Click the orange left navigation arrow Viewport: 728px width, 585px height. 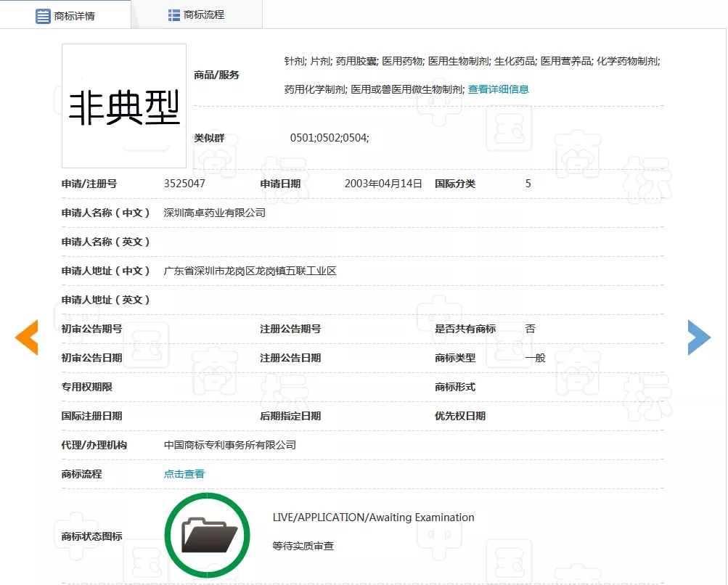pos(26,337)
